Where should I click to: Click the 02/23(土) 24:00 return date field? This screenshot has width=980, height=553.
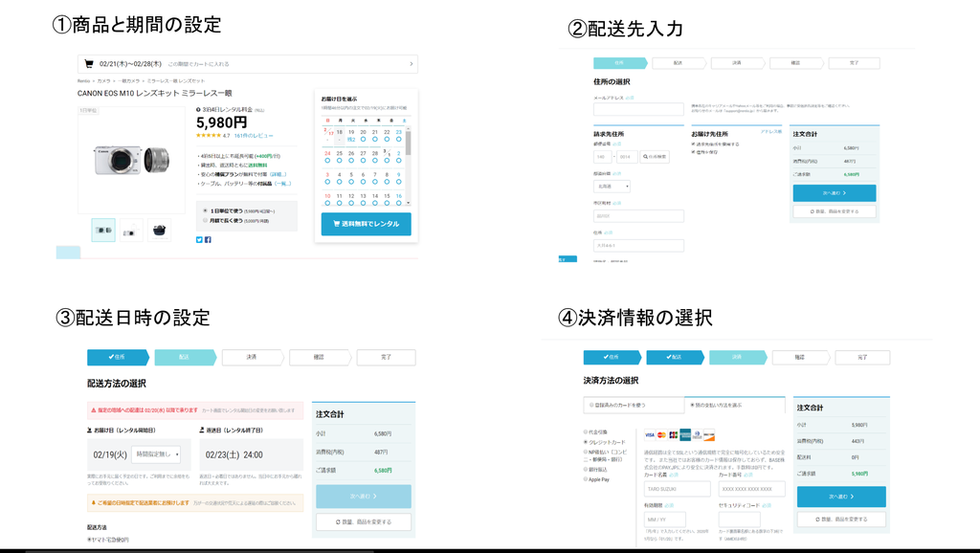click(x=252, y=454)
